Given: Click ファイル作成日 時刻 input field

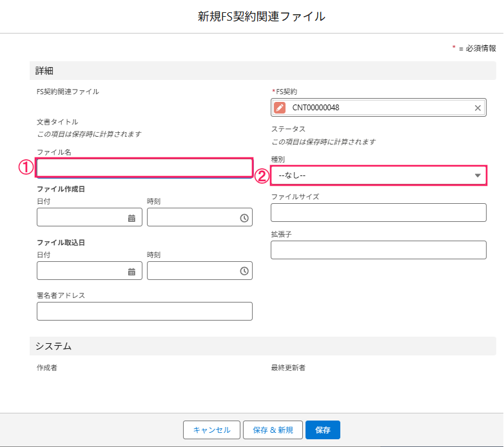Looking at the screenshot, I should click(200, 217).
